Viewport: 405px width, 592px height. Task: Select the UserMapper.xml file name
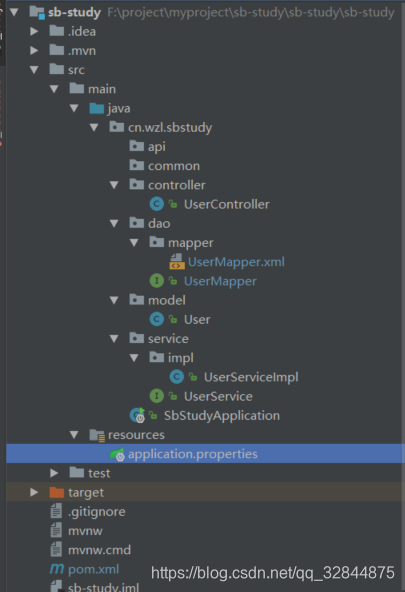(236, 262)
